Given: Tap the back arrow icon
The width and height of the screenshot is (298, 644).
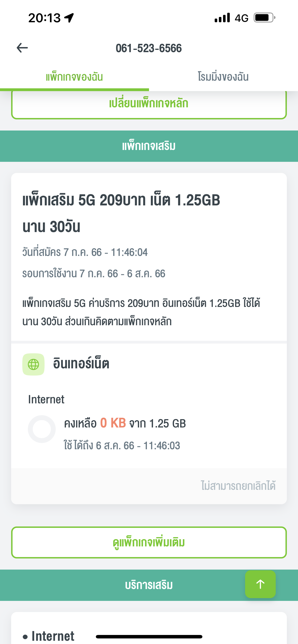Looking at the screenshot, I should point(22,48).
